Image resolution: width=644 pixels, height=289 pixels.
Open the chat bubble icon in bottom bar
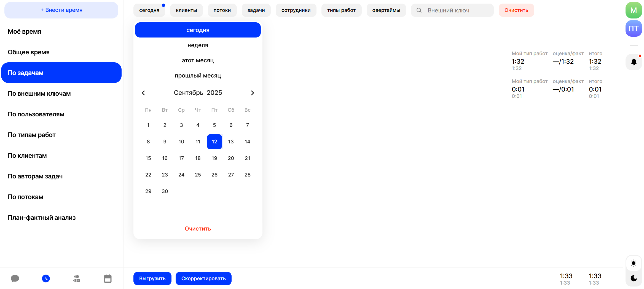click(x=15, y=279)
